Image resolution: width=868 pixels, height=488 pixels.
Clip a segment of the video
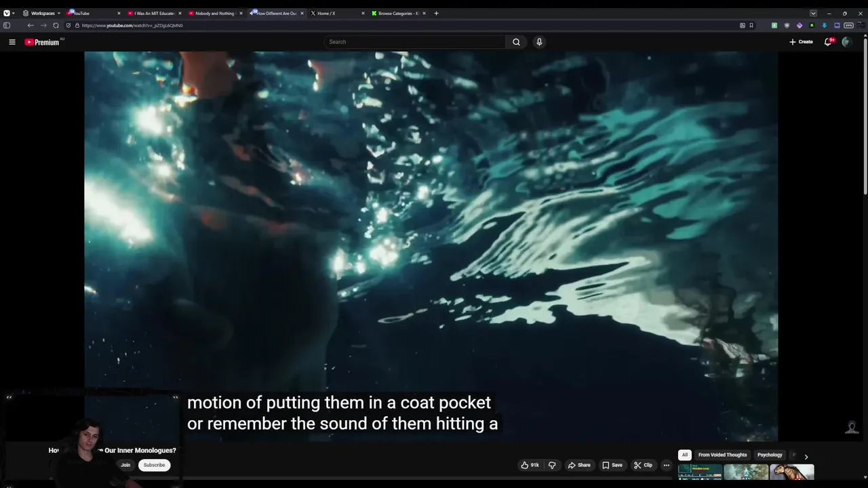[x=643, y=465]
